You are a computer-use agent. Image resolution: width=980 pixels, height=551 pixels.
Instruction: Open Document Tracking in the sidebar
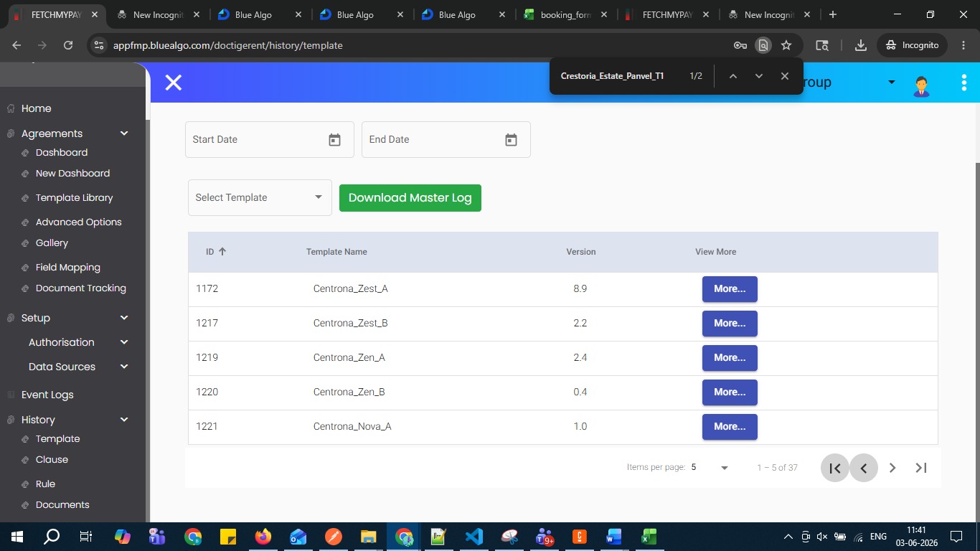(x=80, y=288)
